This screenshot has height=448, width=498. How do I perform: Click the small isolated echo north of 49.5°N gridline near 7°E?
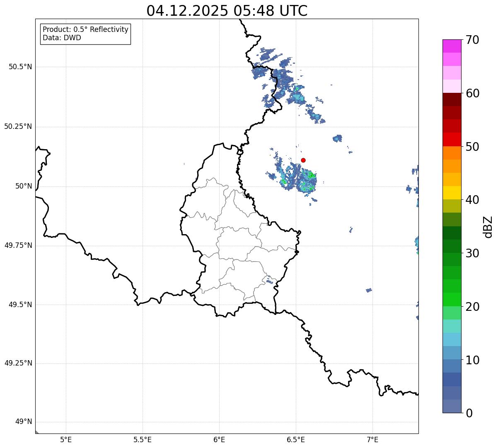pyautogui.click(x=369, y=290)
